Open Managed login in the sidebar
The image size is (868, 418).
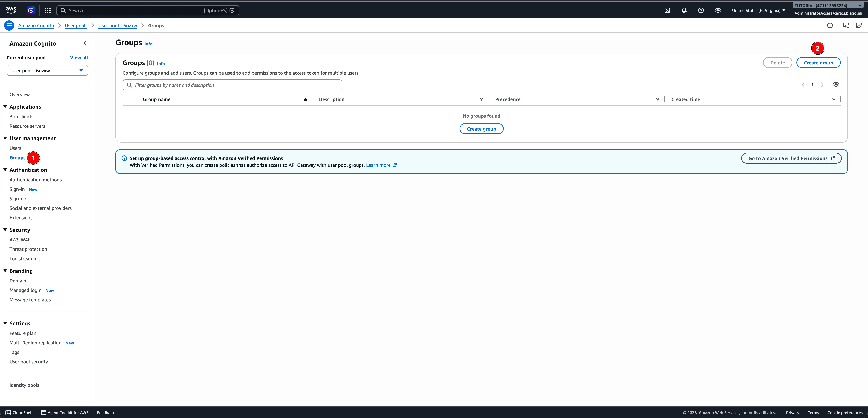[25, 290]
